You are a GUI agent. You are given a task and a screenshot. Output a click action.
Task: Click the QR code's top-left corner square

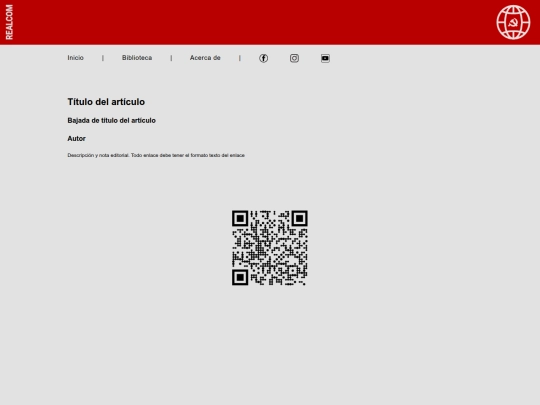pos(240,219)
